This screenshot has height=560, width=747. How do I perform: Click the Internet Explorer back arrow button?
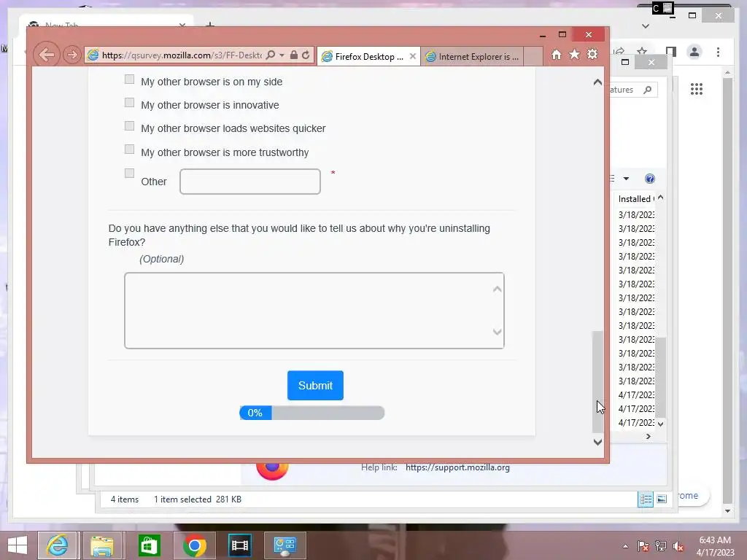(47, 55)
